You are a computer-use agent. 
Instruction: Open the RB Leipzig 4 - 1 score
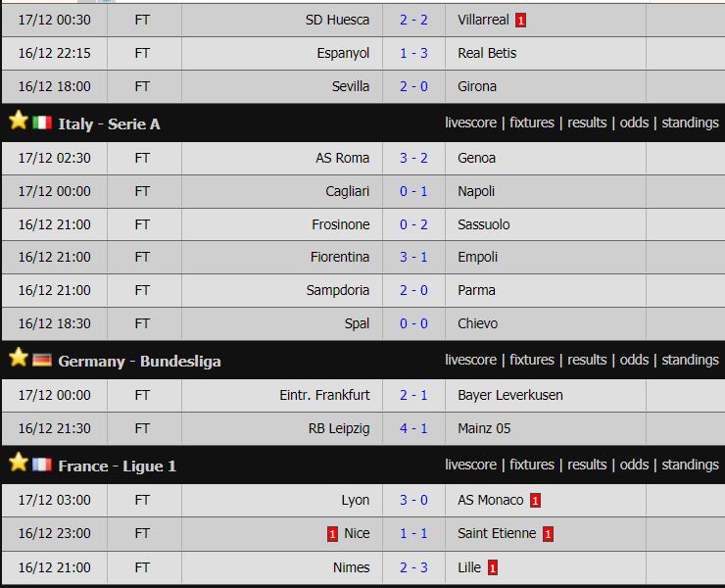click(413, 428)
